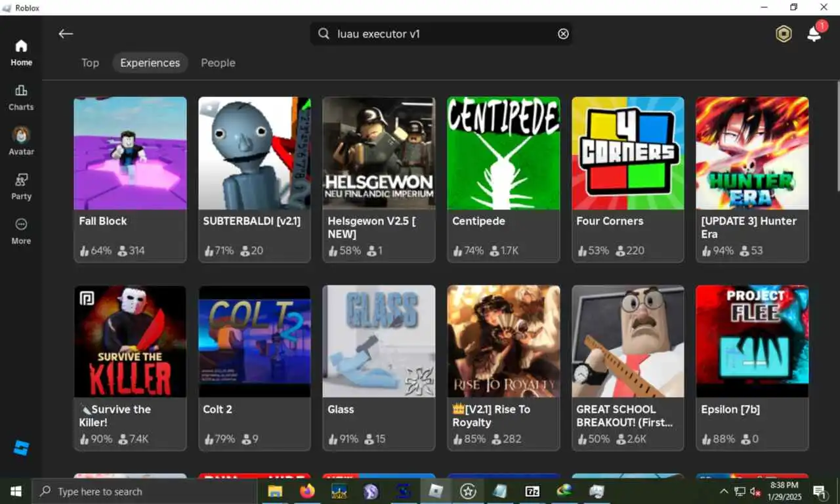Open Home in the sidebar

pyautogui.click(x=21, y=53)
